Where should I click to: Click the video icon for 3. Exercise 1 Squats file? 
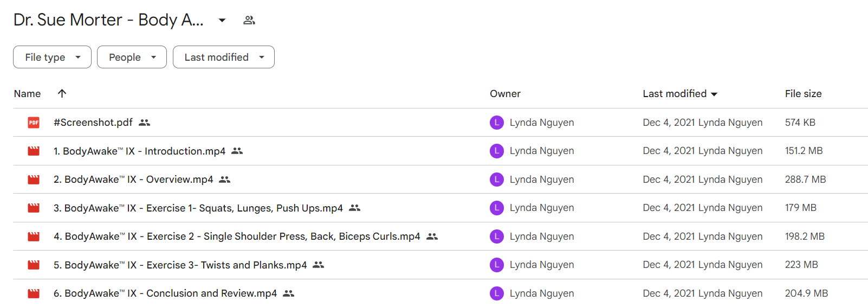[34, 208]
